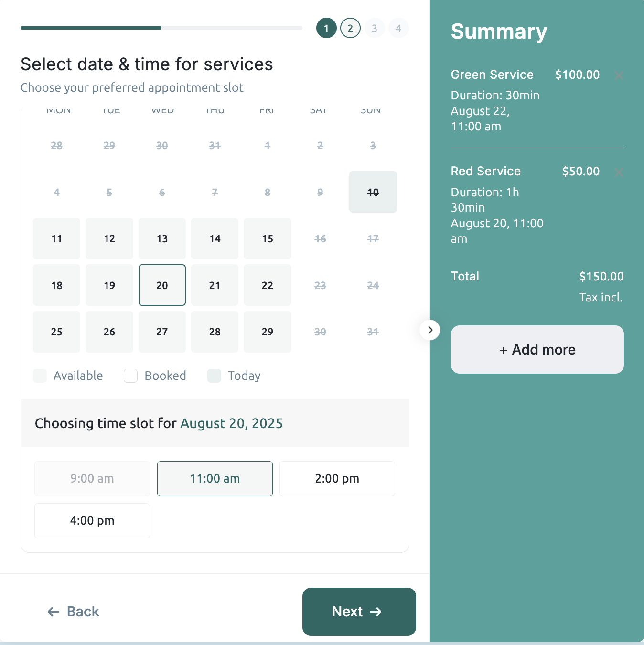Screen dimensions: 644x645
Task: Go to step 1 indicator
Action: click(326, 28)
